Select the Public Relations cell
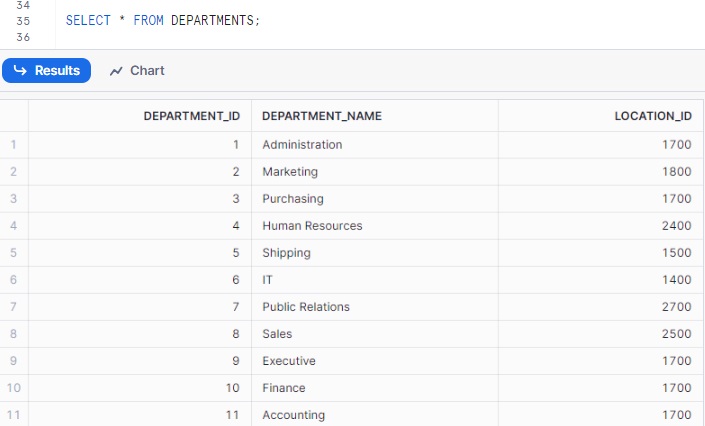The image size is (705, 426). [x=306, y=307]
